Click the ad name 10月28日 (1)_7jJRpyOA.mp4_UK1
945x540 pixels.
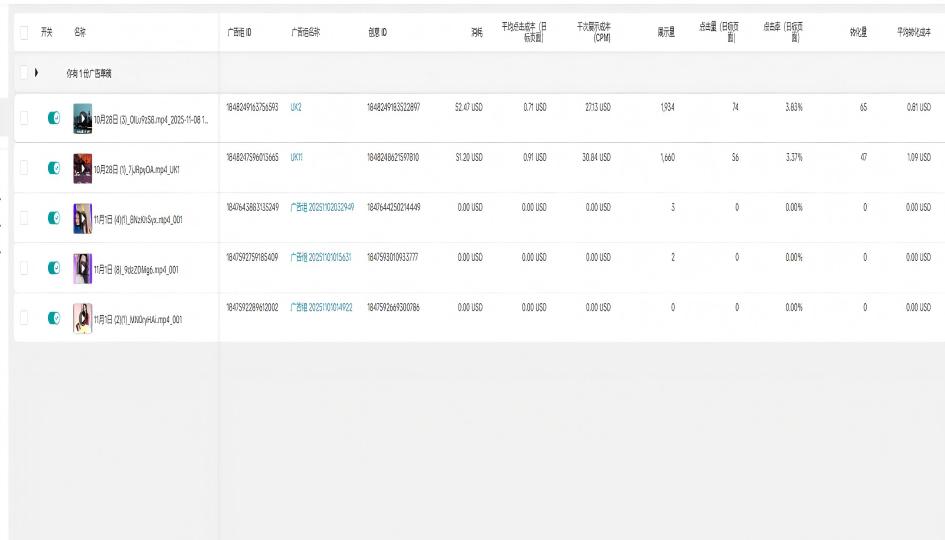click(x=135, y=169)
